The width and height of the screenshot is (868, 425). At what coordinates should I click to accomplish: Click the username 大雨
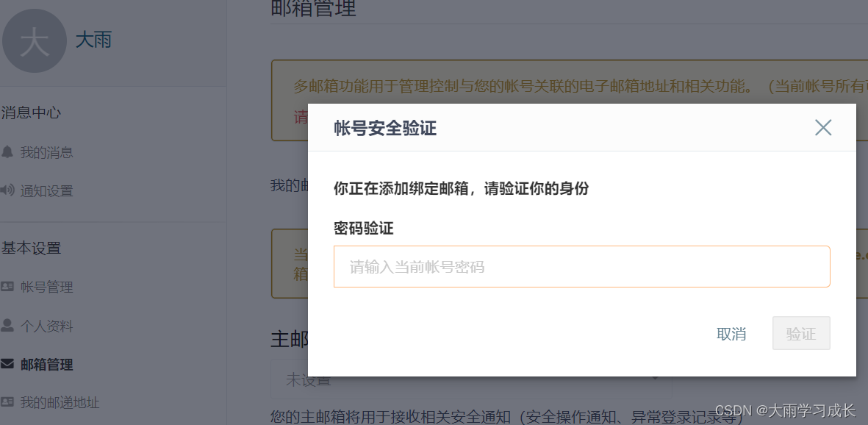pos(93,40)
